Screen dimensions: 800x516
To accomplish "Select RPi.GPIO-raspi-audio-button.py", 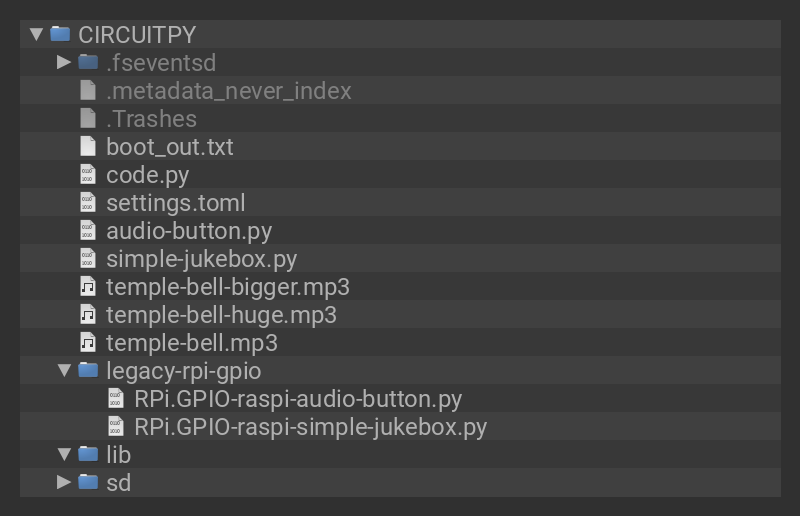I will 298,399.
